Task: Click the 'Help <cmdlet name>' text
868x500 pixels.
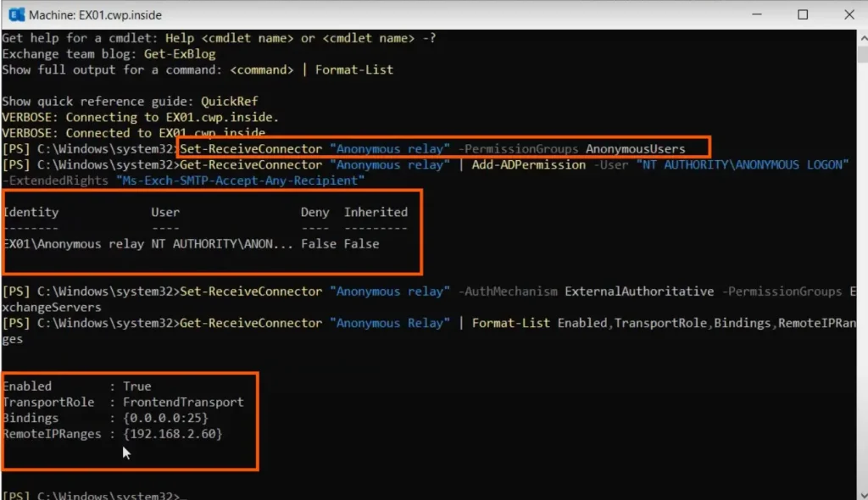Action: click(229, 38)
